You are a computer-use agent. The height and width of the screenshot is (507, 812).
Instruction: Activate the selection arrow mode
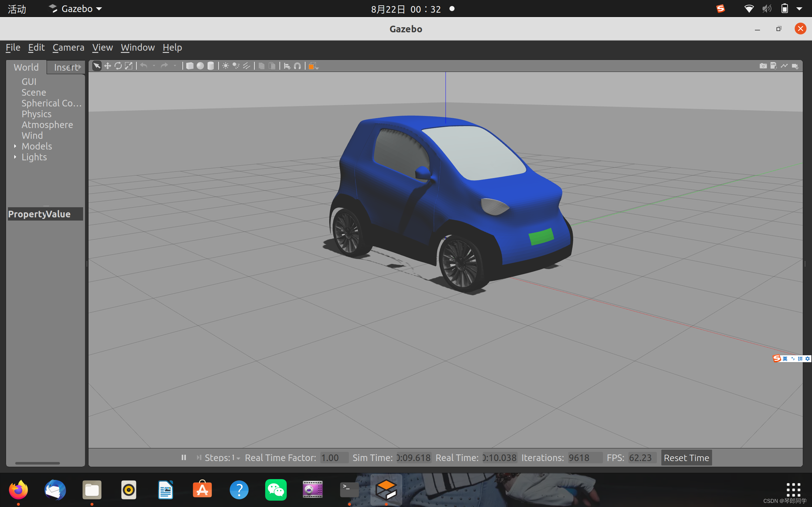click(x=97, y=66)
